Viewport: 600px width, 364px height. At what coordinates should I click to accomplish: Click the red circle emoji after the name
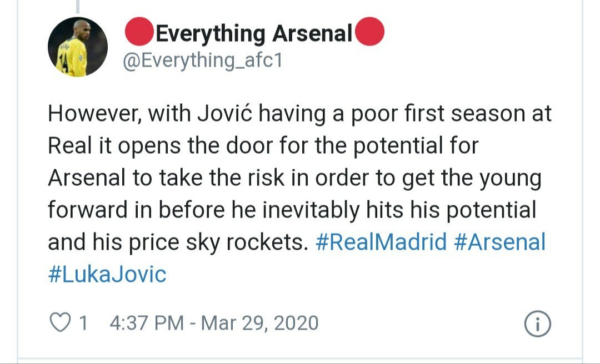pyautogui.click(x=370, y=32)
